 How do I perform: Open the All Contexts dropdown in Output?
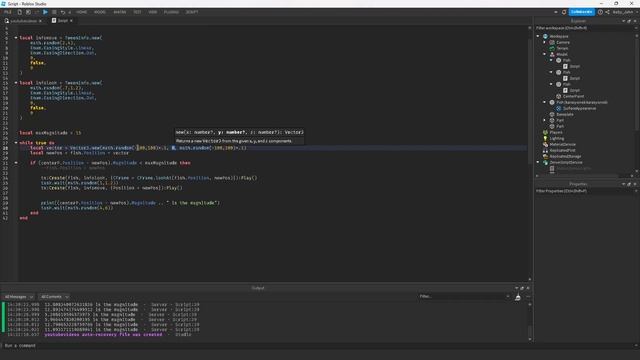[54, 297]
